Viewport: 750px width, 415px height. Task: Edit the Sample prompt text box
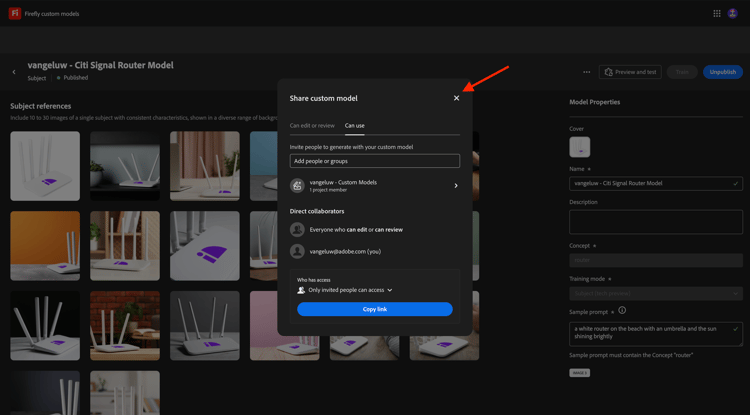(656, 334)
